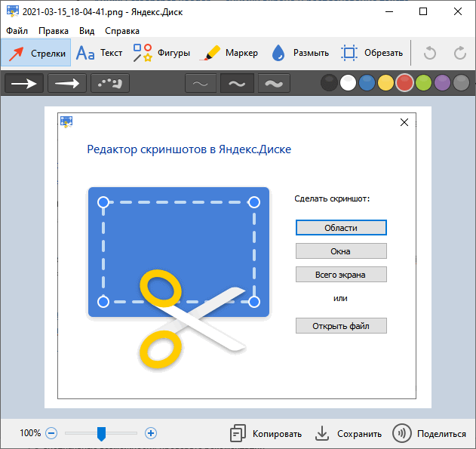Pick the red color swatch

pos(404,82)
